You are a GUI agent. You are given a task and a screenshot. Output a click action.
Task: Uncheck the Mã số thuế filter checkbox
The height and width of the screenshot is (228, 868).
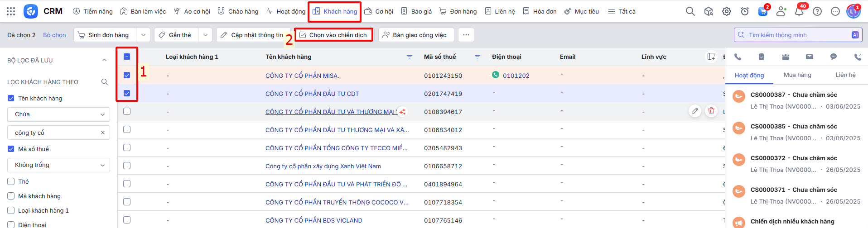[11, 149]
